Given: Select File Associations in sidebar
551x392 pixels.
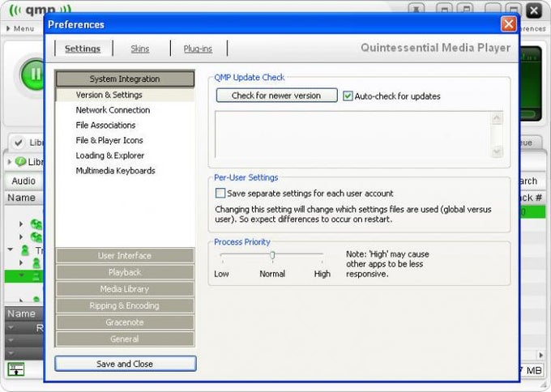Looking at the screenshot, I should [105, 125].
